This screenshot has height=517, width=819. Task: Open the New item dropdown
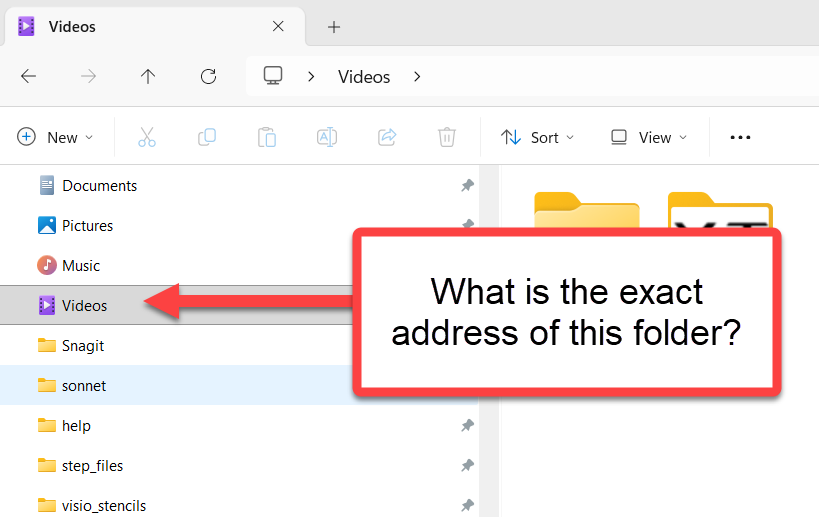(55, 137)
